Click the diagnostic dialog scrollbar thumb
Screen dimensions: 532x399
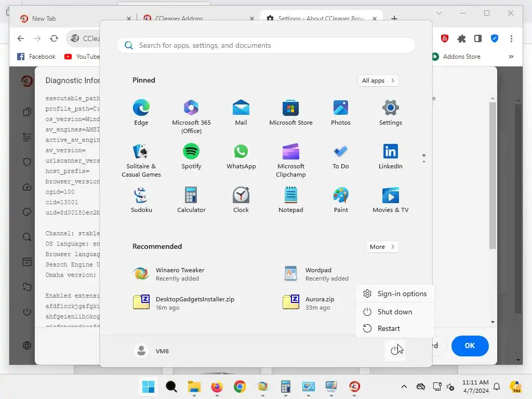(493, 176)
